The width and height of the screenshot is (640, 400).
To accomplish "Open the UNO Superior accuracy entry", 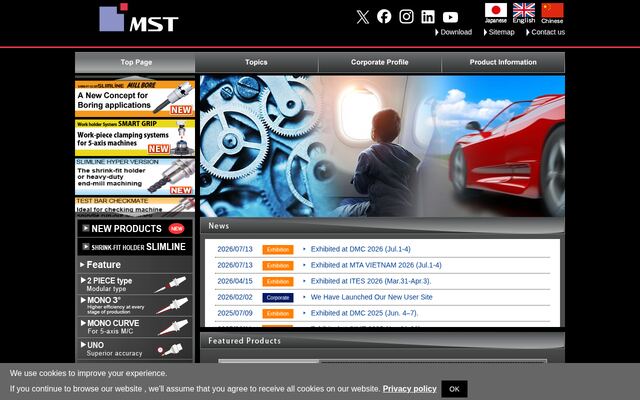I will pyautogui.click(x=135, y=349).
